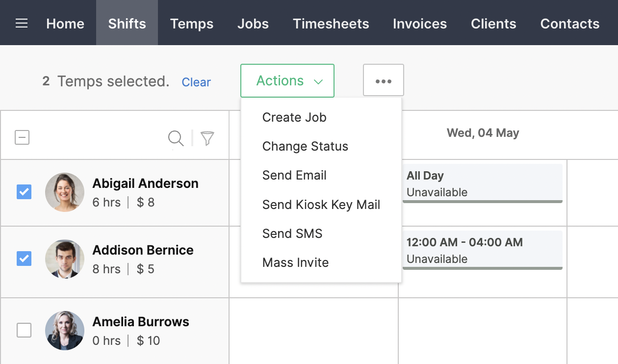This screenshot has width=618, height=364.
Task: Open the hamburger navigation menu
Action: pyautogui.click(x=21, y=23)
